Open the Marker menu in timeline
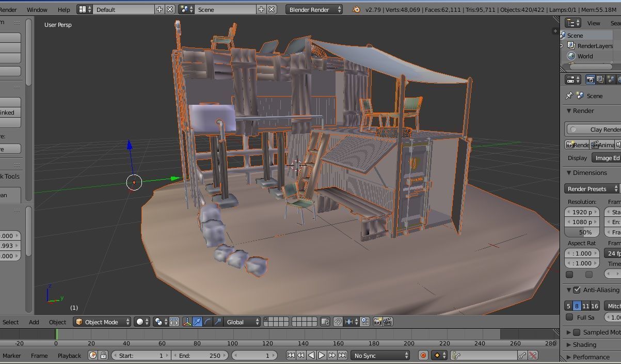621x364 pixels. click(12, 355)
